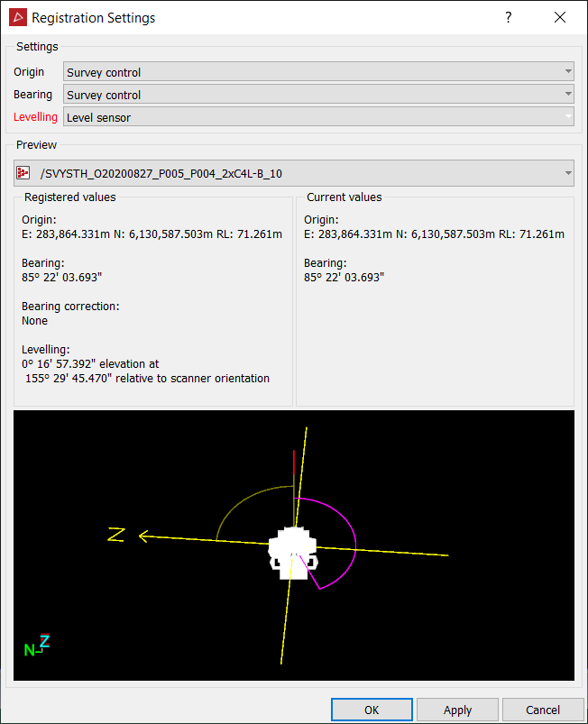Click the Preview group heading

(36, 144)
